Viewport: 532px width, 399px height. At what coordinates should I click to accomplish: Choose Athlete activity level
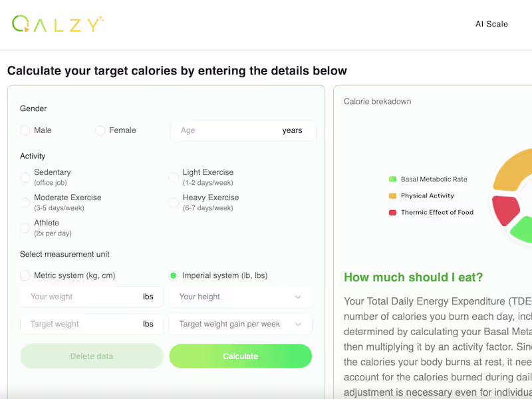(x=25, y=227)
